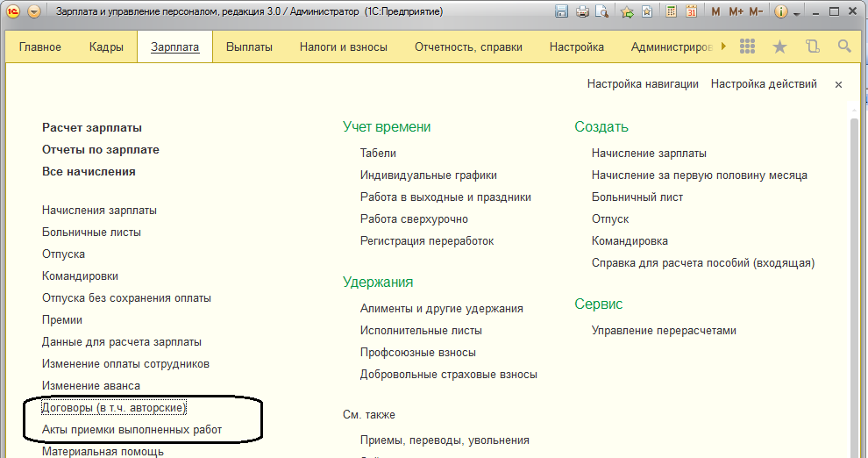This screenshot has width=868, height=458.
Task: Open the round orange dropdown main menu button
Action: pyautogui.click(x=34, y=11)
